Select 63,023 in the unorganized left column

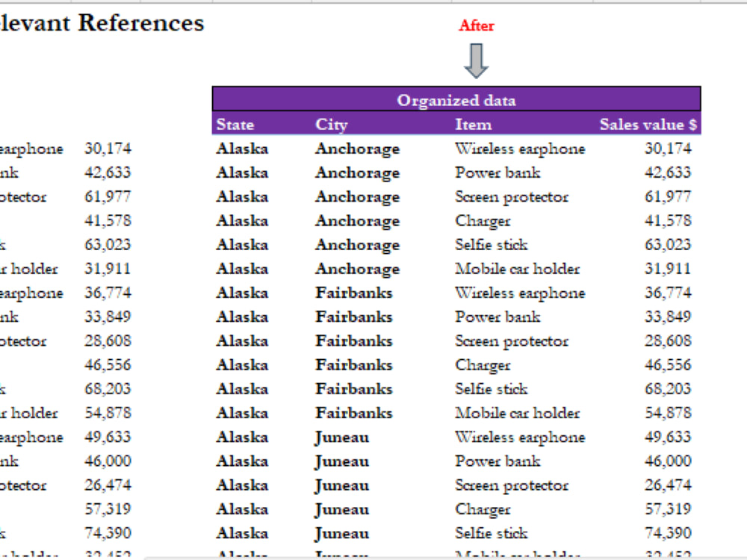pos(108,245)
